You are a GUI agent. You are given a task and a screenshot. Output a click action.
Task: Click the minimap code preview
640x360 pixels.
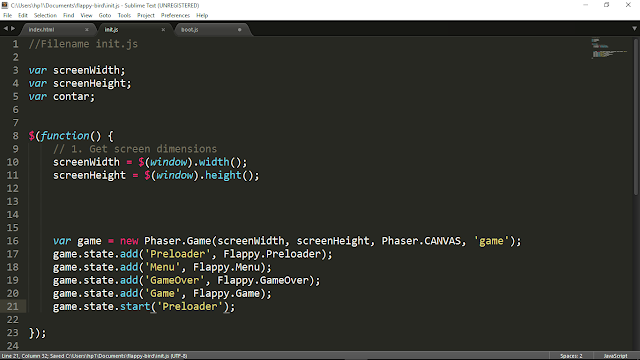click(609, 48)
